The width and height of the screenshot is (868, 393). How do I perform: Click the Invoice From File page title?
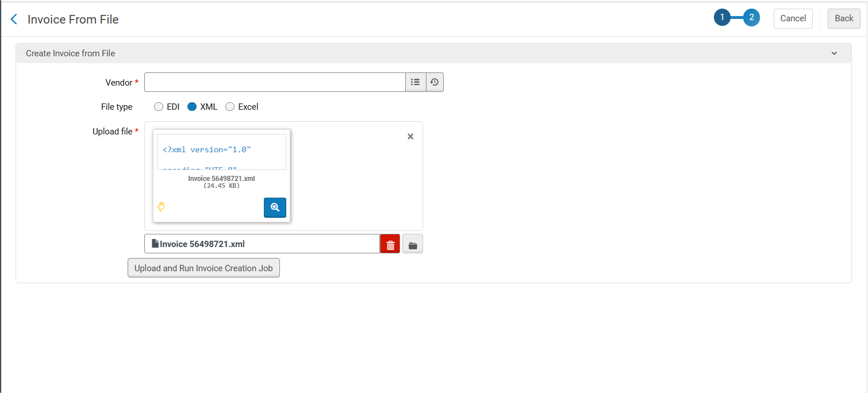[73, 20]
